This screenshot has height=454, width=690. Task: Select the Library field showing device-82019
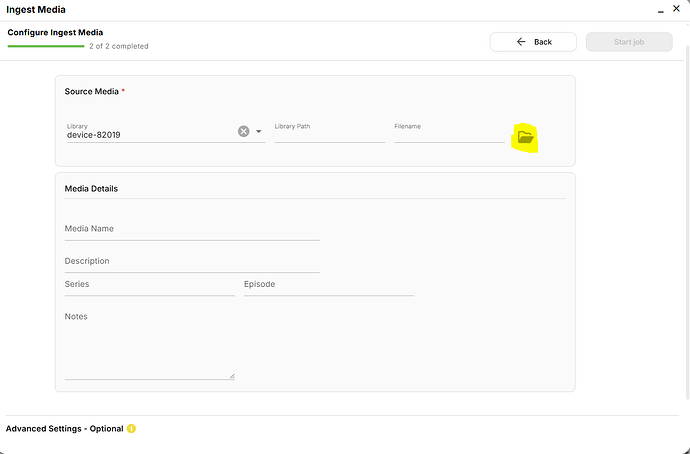[x=150, y=134]
